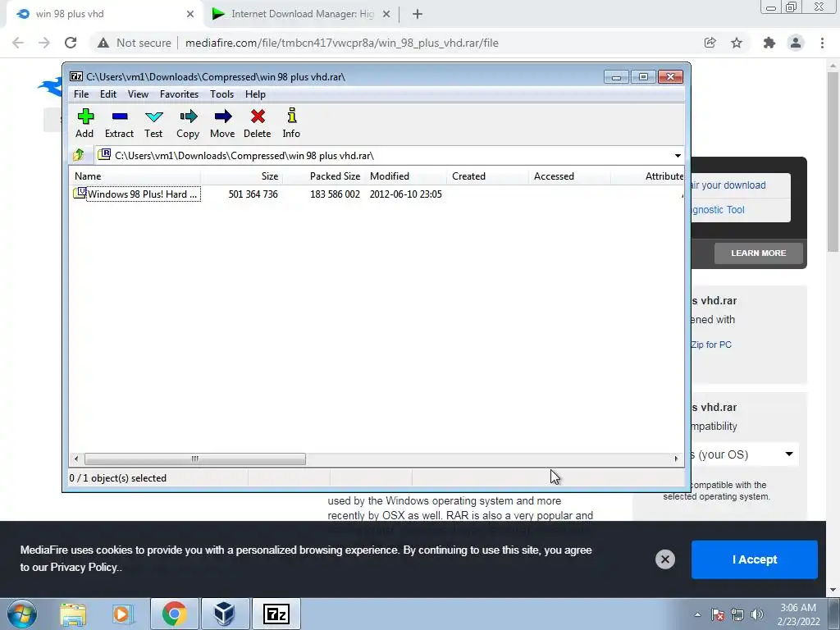Open the Chrome profile icon
Image resolution: width=840 pixels, height=630 pixels.
(796, 43)
